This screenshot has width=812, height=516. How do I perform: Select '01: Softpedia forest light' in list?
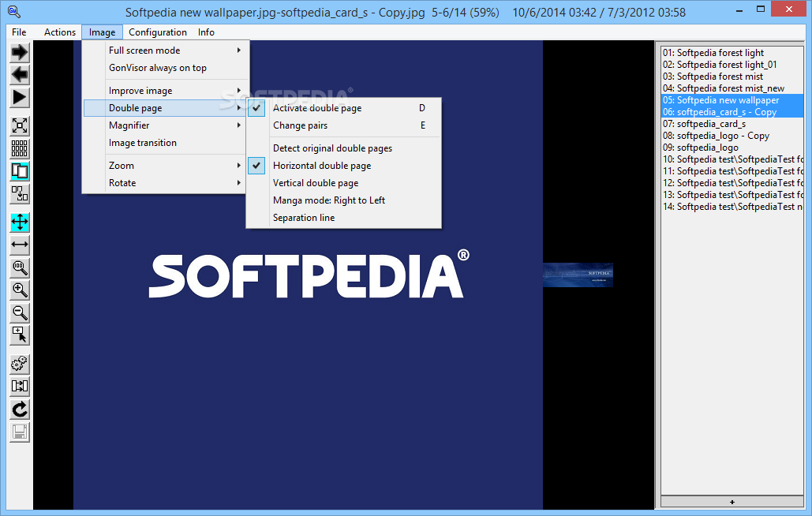[732, 53]
